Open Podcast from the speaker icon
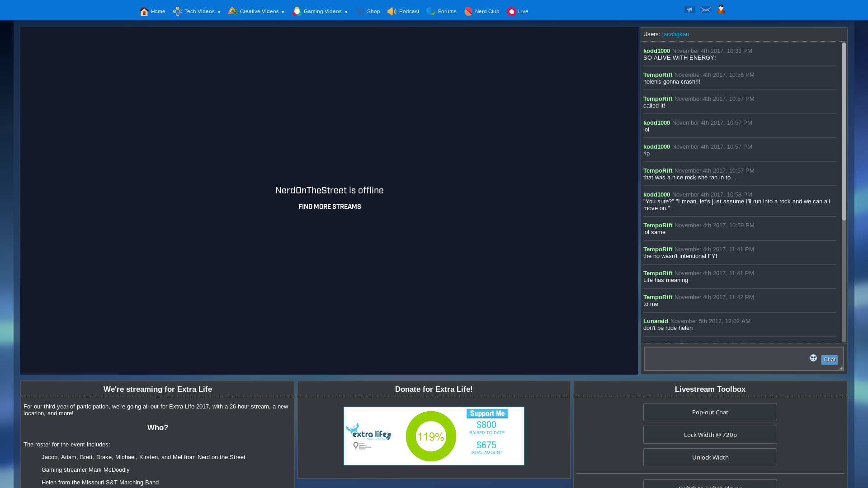The width and height of the screenshot is (868, 488). click(392, 12)
